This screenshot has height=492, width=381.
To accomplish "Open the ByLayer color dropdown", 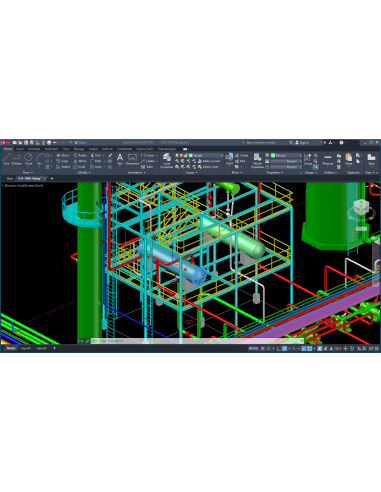I will click(x=286, y=155).
